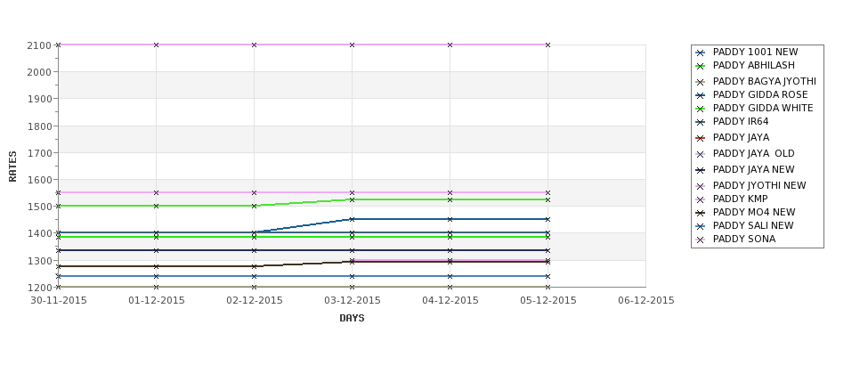Image resolution: width=868 pixels, height=382 pixels.
Task: Click the 03-12-2015 x-axis date label
Action: tap(352, 301)
